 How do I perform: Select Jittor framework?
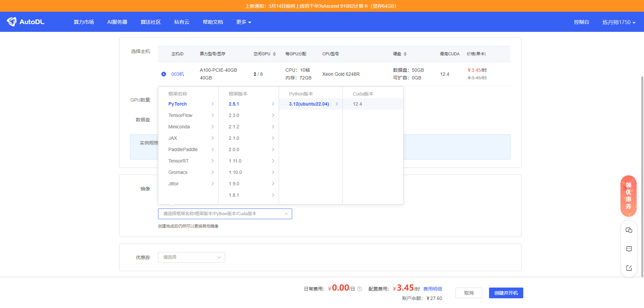pos(188,184)
